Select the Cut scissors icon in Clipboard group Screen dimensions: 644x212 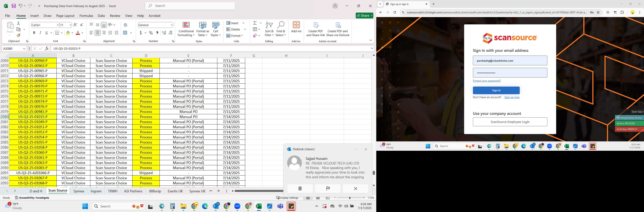[18, 23]
